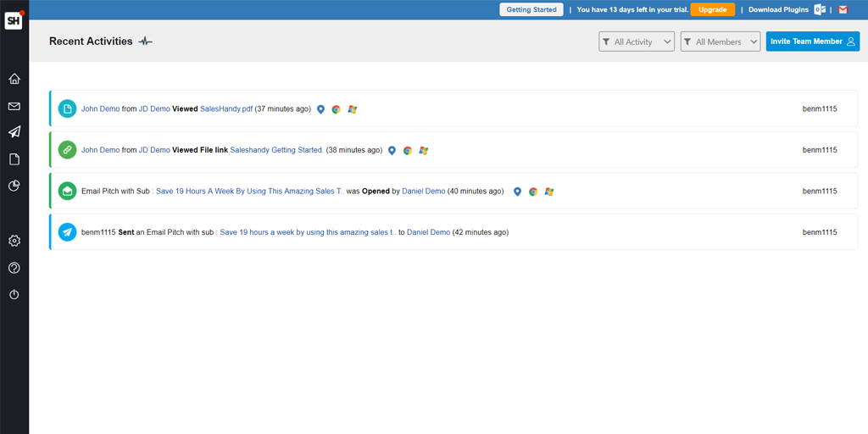Click the orange Upgrade button
The width and height of the screenshot is (868, 434).
(712, 9)
